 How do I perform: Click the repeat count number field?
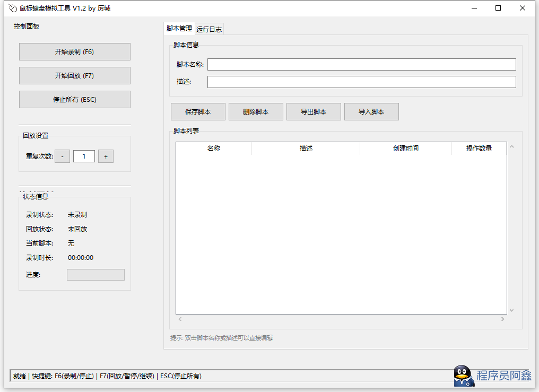coord(84,156)
